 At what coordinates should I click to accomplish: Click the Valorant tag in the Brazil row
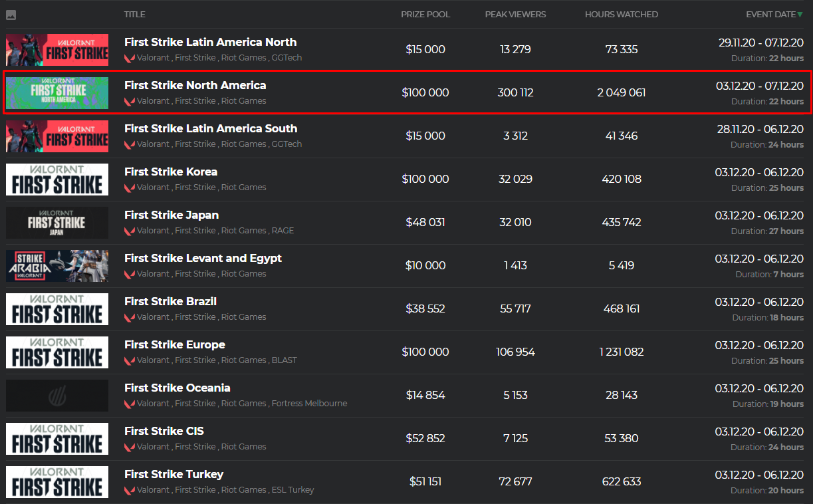click(x=153, y=317)
